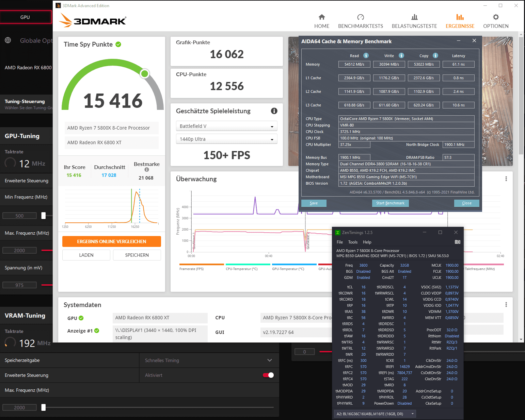525x420 pixels.
Task: Minimize the AIDA64 benchmark window
Action: point(459,41)
